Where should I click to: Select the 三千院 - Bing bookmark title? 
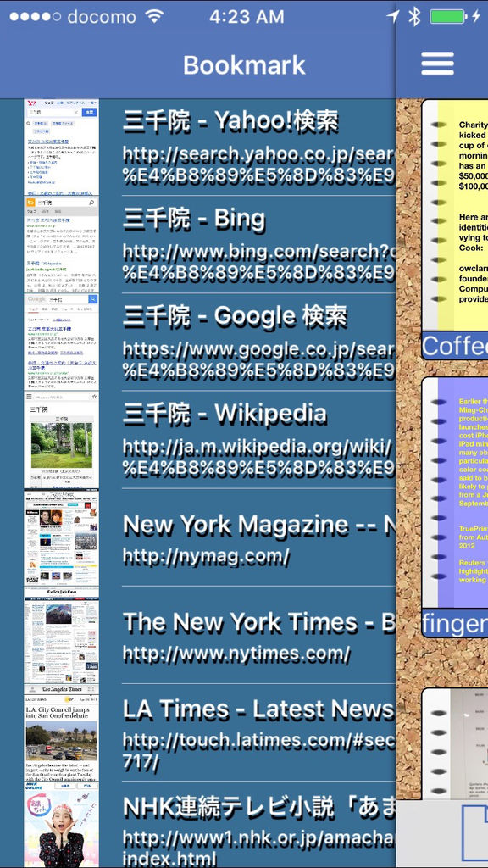(194, 220)
